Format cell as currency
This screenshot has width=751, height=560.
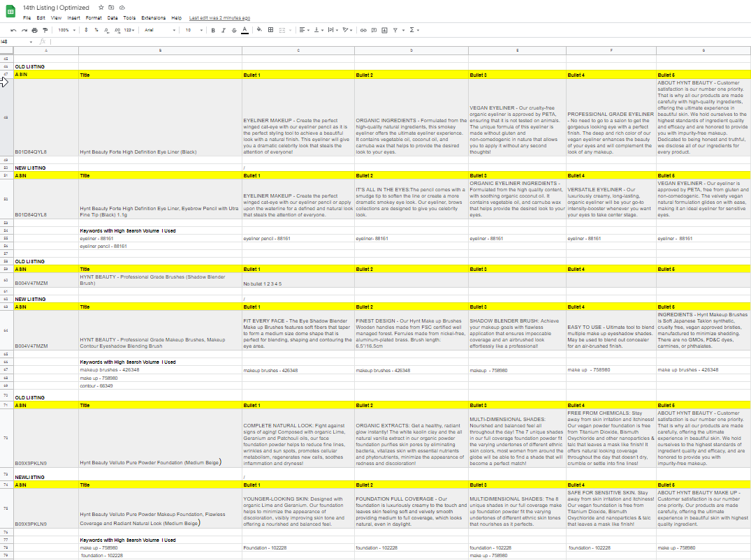[86, 30]
